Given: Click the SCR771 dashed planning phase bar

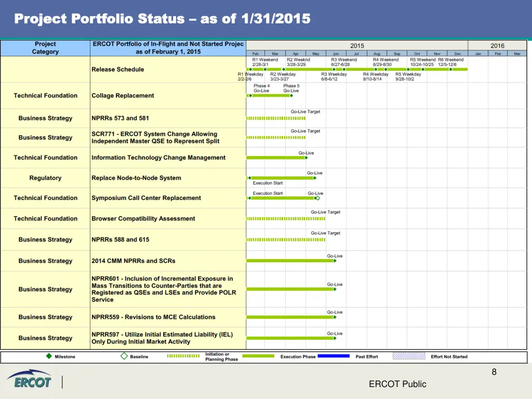Looking at the screenshot, I should [276, 138].
